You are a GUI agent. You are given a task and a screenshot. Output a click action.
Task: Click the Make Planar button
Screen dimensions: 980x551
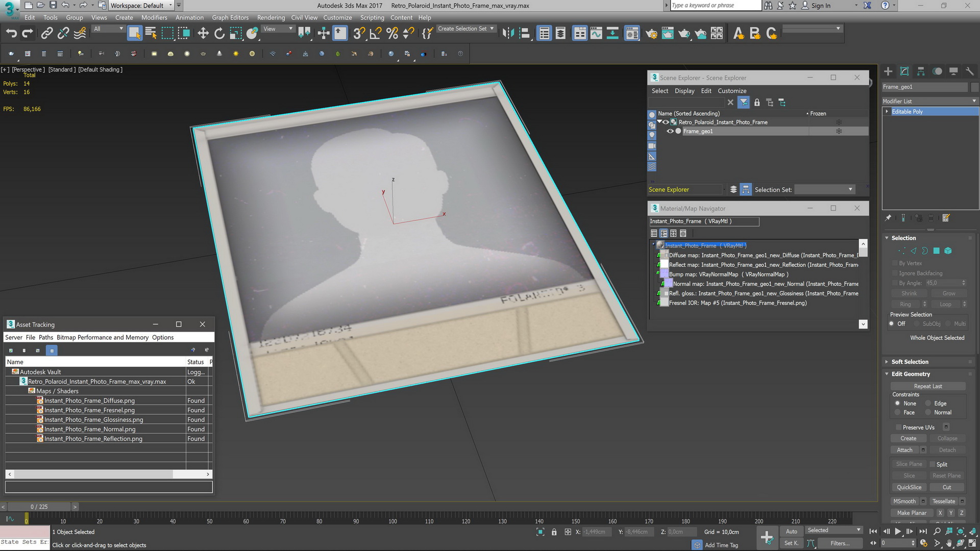[912, 513]
